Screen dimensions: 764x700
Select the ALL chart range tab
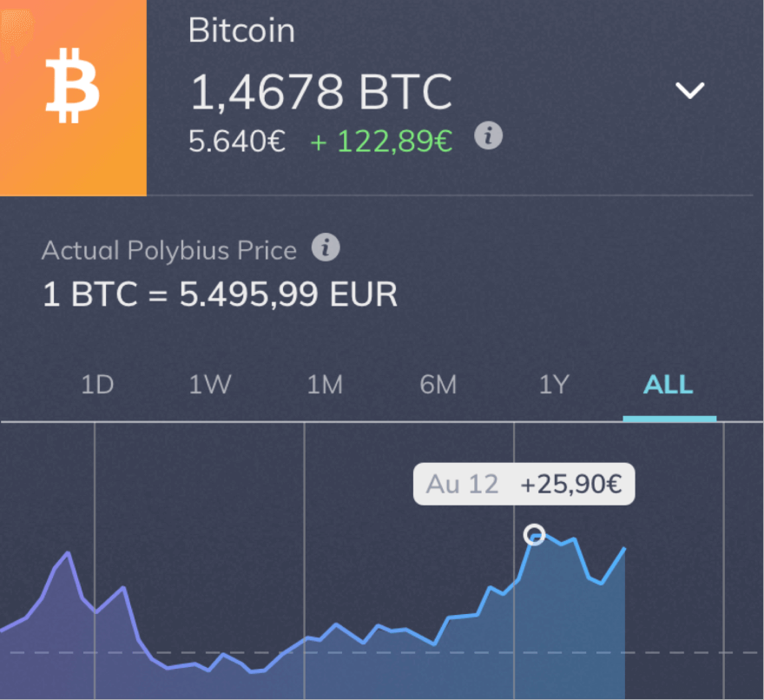[x=668, y=385]
